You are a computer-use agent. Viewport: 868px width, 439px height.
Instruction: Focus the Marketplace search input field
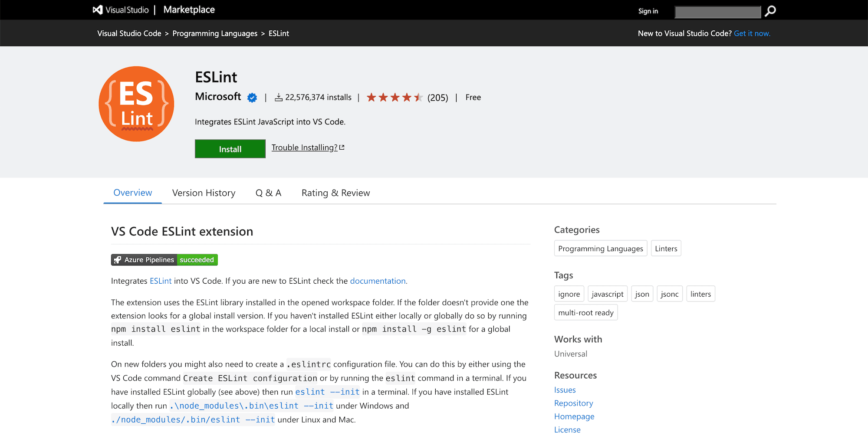point(718,12)
